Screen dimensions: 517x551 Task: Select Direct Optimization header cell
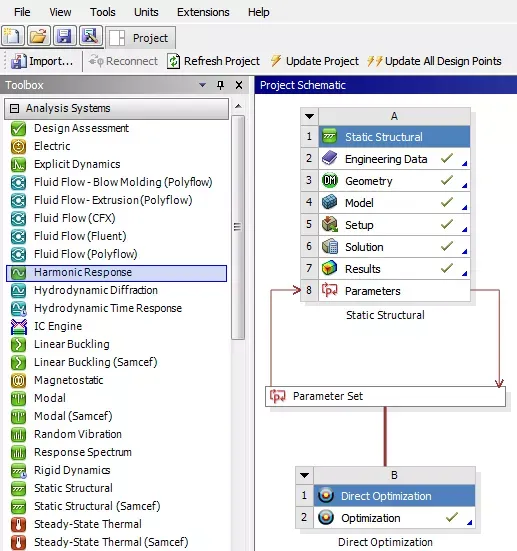pyautogui.click(x=394, y=496)
